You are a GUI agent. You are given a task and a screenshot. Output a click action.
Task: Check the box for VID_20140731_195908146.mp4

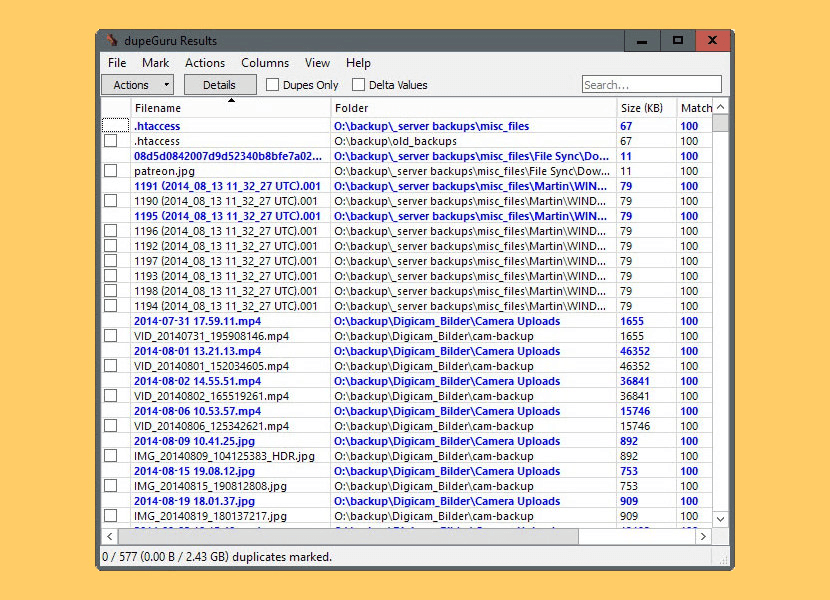click(110, 336)
